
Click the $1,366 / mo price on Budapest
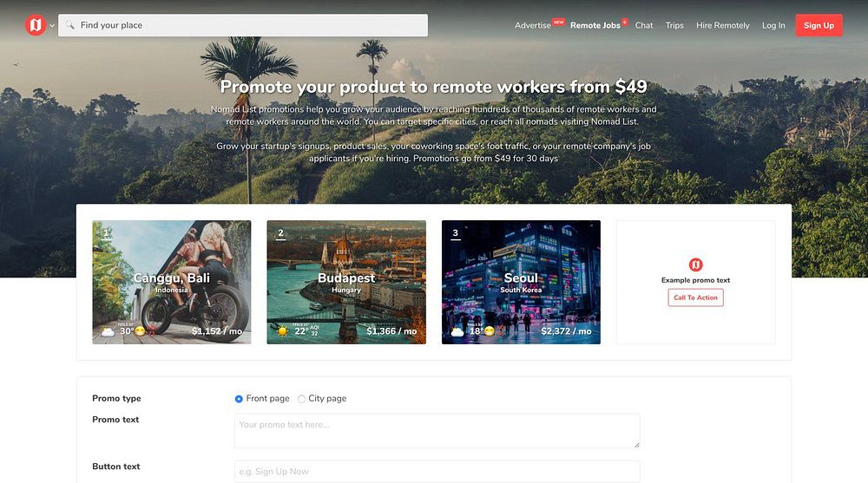tap(391, 331)
